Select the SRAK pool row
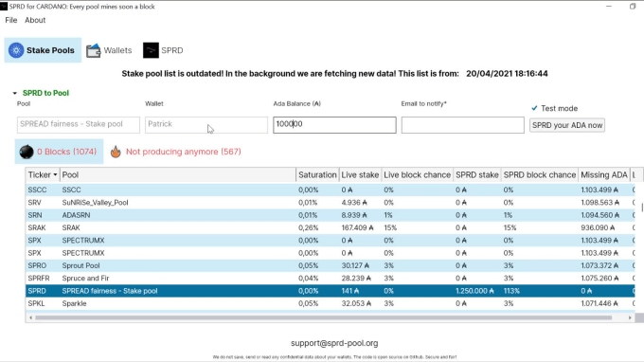Screen dimensions: 644x362 click(x=330, y=227)
